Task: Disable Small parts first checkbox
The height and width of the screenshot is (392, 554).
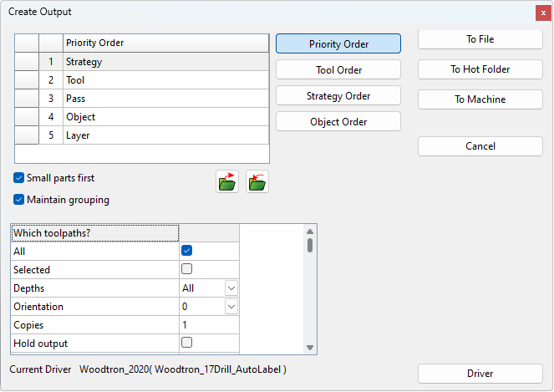Action: click(x=19, y=178)
